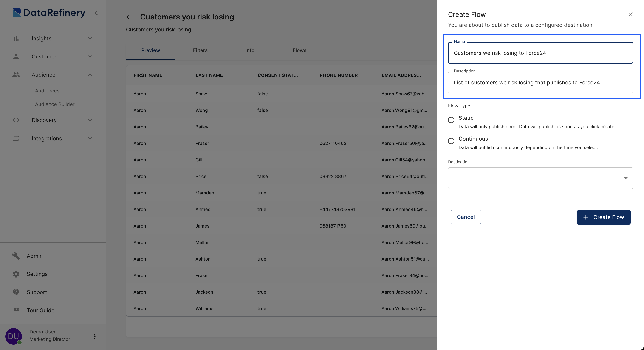Screen dimensions: 644x350
Task: Click the Customer person icon
Action: [x=16, y=57]
